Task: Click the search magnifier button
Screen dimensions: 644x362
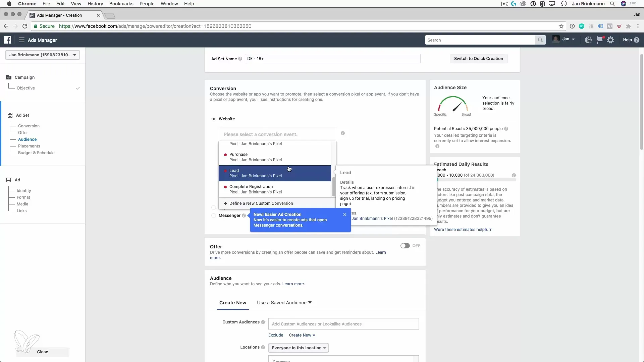Action: 540,40
